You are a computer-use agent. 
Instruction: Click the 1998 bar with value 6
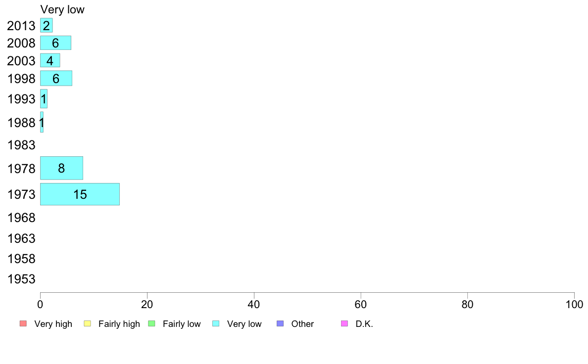(56, 78)
